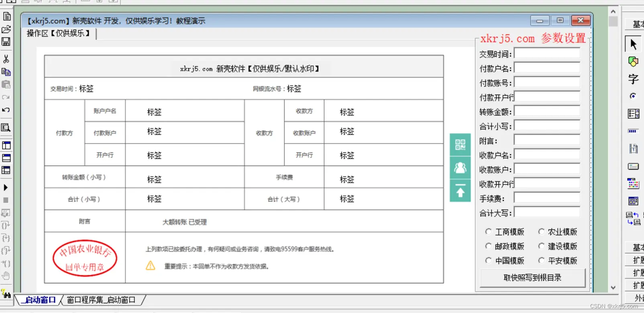The height and width of the screenshot is (313, 644).
Task: Click in the 交易时间 input field
Action: pos(547,54)
